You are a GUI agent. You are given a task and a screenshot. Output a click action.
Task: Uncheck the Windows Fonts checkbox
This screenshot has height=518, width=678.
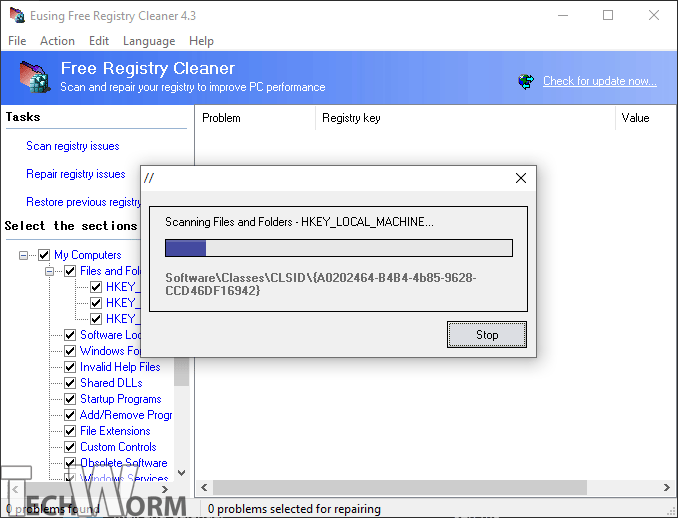[70, 351]
